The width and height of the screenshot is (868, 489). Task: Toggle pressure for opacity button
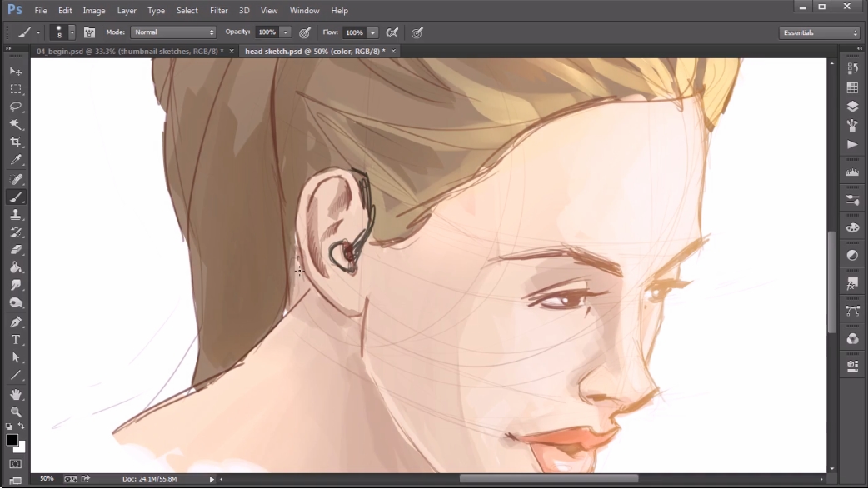click(305, 32)
